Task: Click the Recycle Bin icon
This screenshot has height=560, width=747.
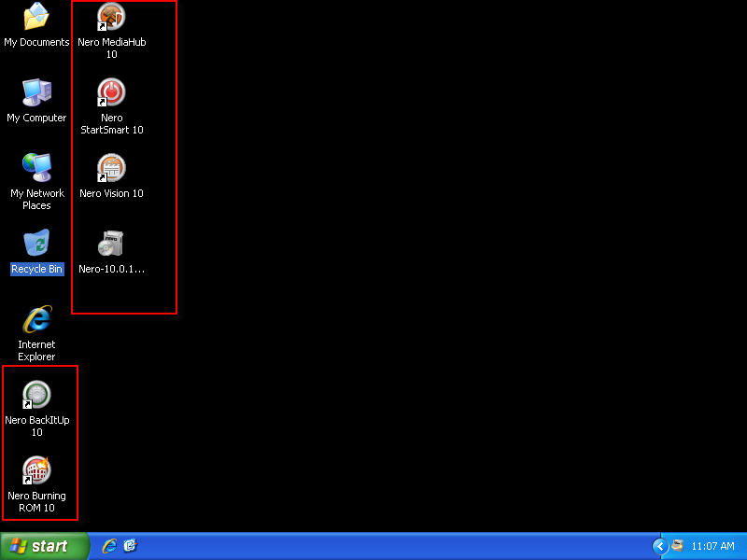Action: 36,244
